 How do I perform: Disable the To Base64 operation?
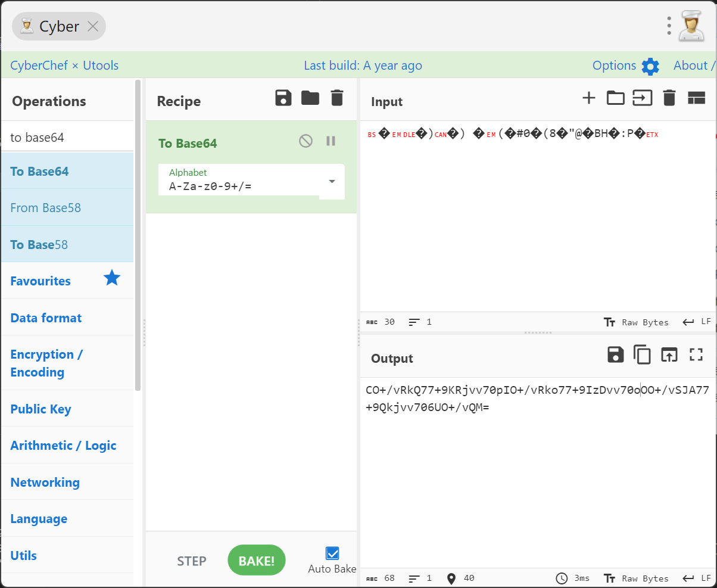click(305, 141)
